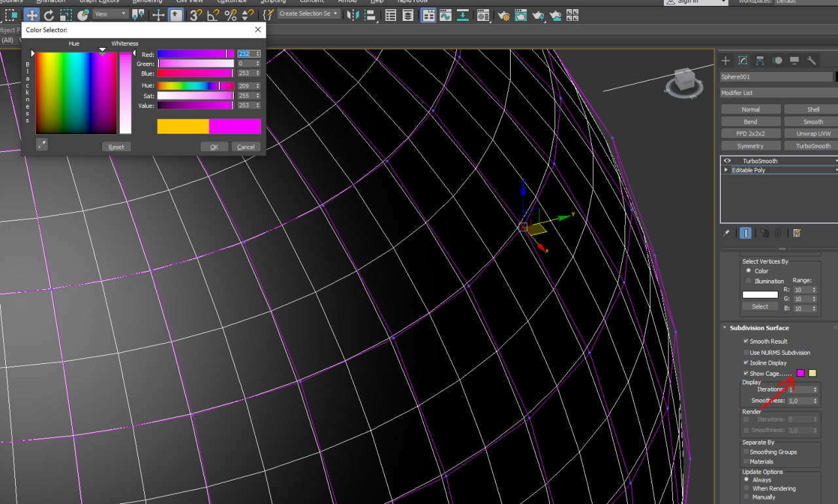Screen dimensions: 838x504
Task: Click the eyedropper in Color Selector
Action: 42,145
